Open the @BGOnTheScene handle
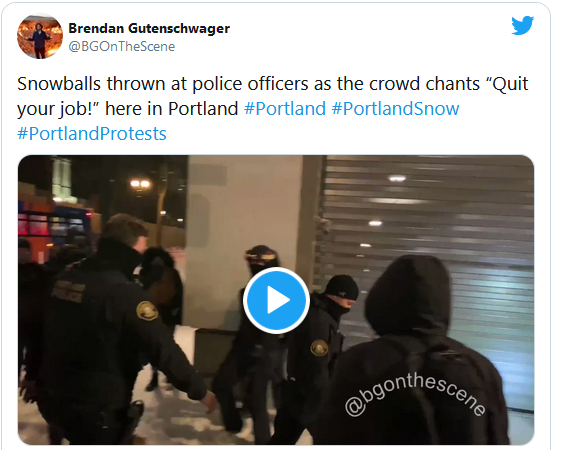The image size is (568, 450). (121, 47)
